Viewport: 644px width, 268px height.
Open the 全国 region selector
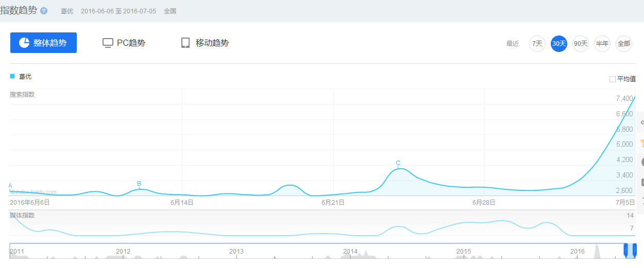170,11
